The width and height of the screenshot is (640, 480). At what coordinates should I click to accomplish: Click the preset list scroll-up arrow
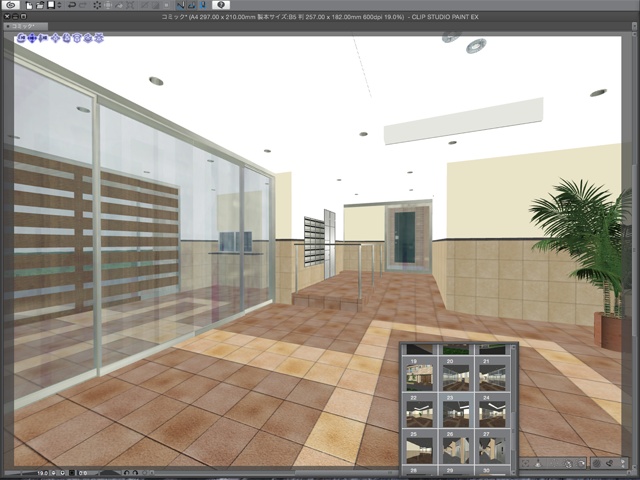pos(514,347)
